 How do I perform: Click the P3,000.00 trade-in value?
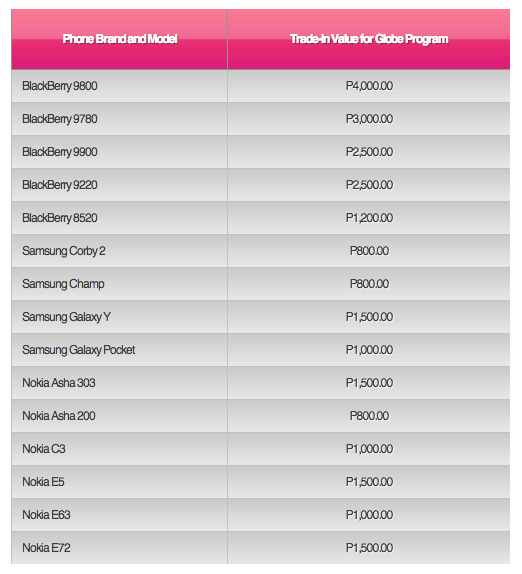[x=369, y=119]
